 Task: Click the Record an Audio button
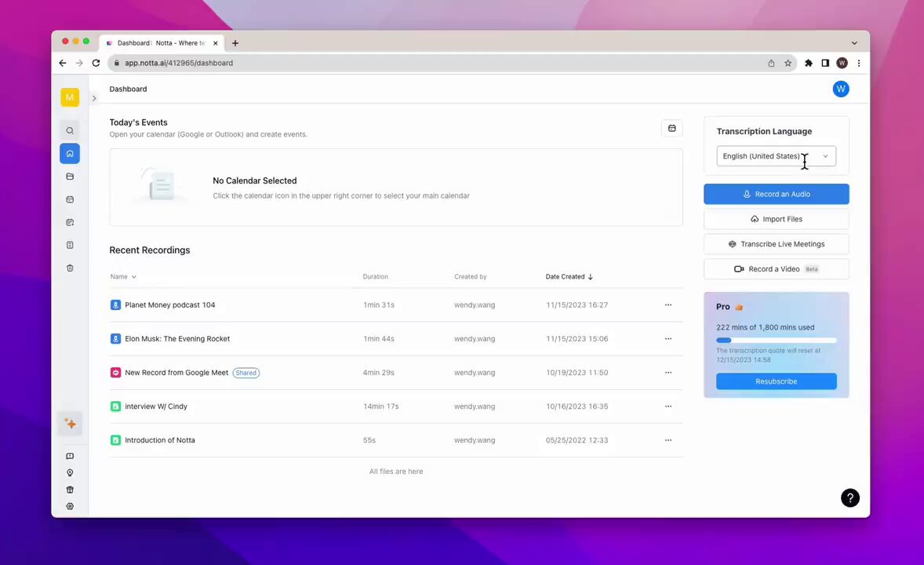click(x=776, y=194)
